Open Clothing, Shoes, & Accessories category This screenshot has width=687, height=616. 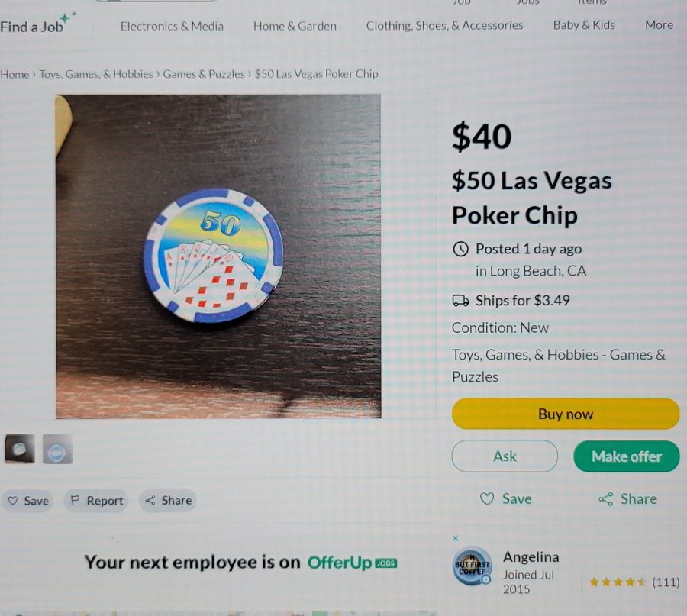coord(444,26)
